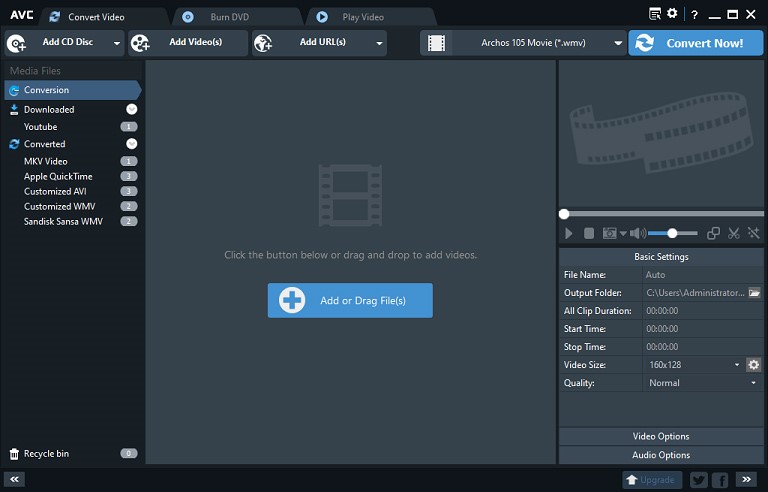Select Sandisk Sansa WMV item
768x492 pixels.
click(63, 221)
